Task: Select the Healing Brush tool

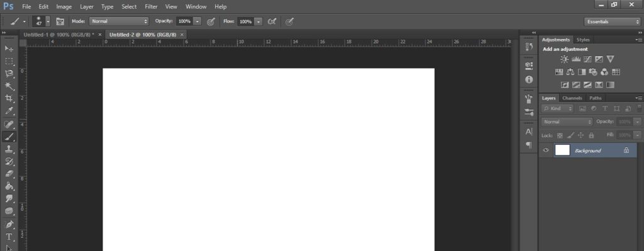Action: coord(9,124)
